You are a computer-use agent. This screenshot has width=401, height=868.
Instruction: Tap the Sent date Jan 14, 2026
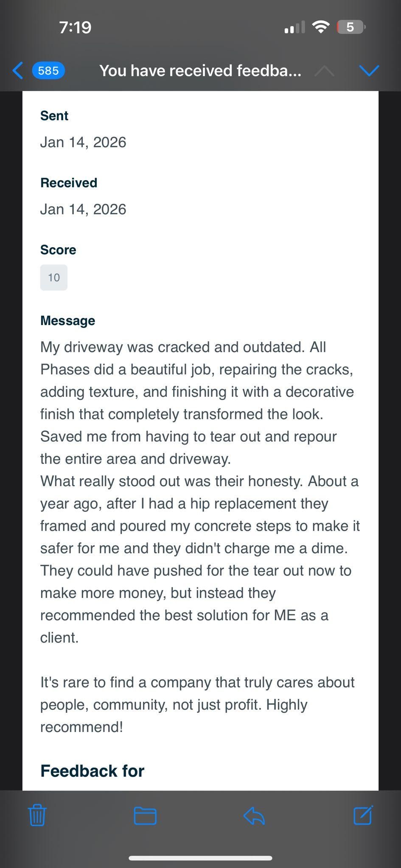(83, 142)
